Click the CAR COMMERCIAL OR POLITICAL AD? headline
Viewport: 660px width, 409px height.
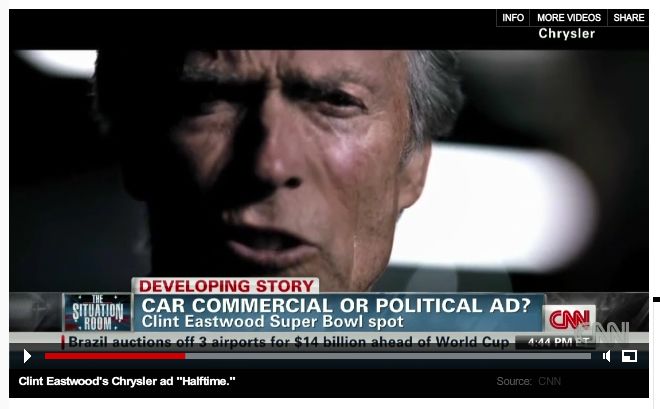(x=336, y=305)
